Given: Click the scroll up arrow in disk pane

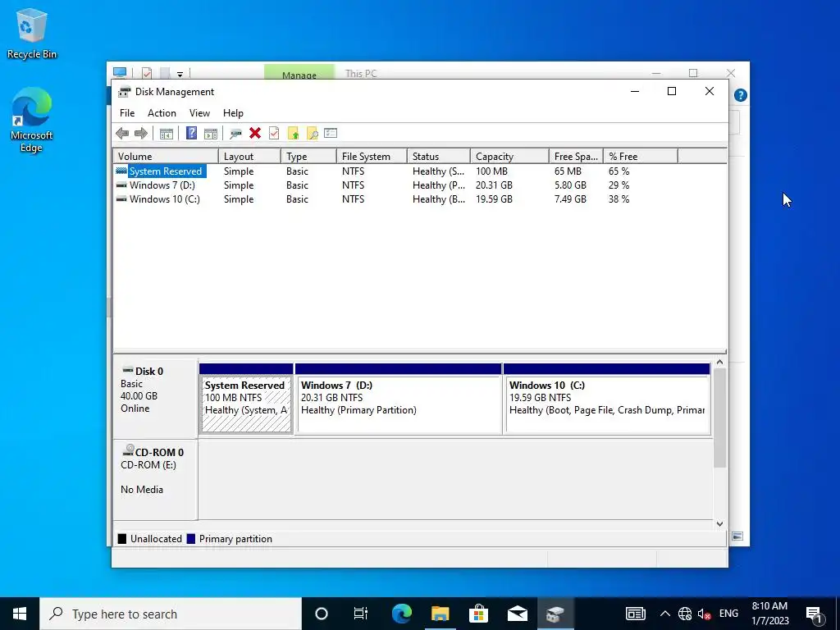Looking at the screenshot, I should [719, 363].
